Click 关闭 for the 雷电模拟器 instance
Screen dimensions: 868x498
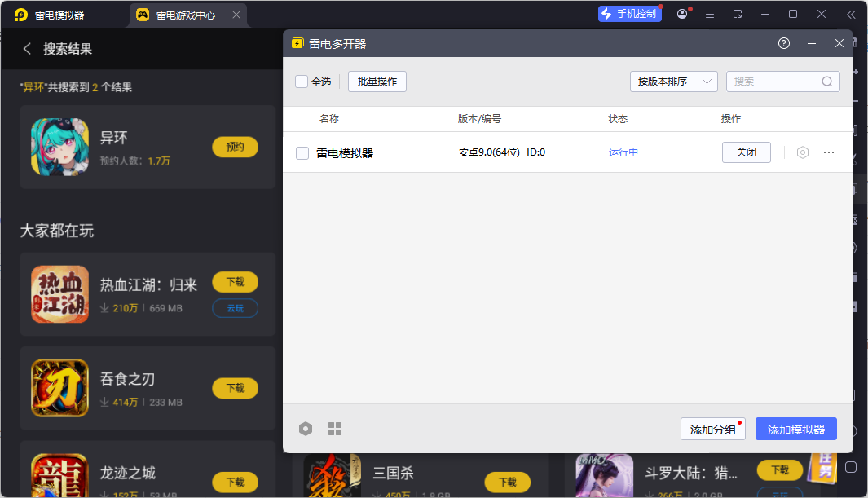[747, 152]
